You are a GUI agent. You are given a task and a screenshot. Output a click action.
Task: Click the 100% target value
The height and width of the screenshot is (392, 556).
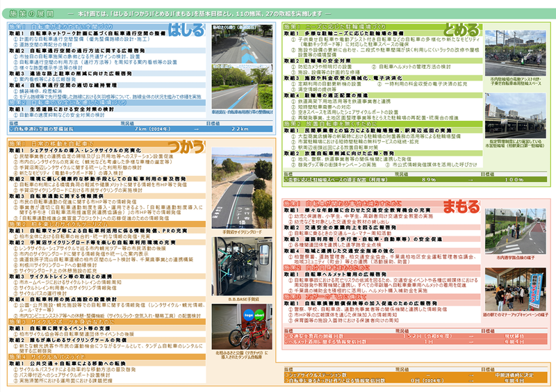pyautogui.click(x=514, y=180)
